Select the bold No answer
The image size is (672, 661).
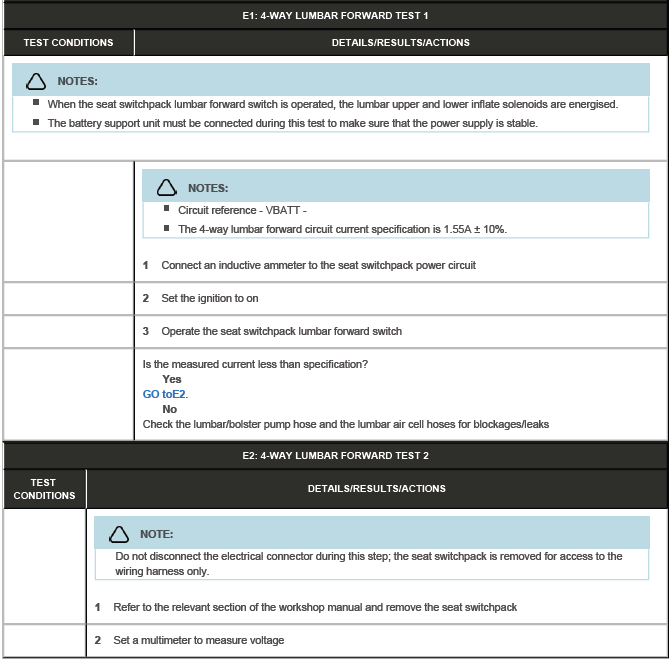coord(170,409)
